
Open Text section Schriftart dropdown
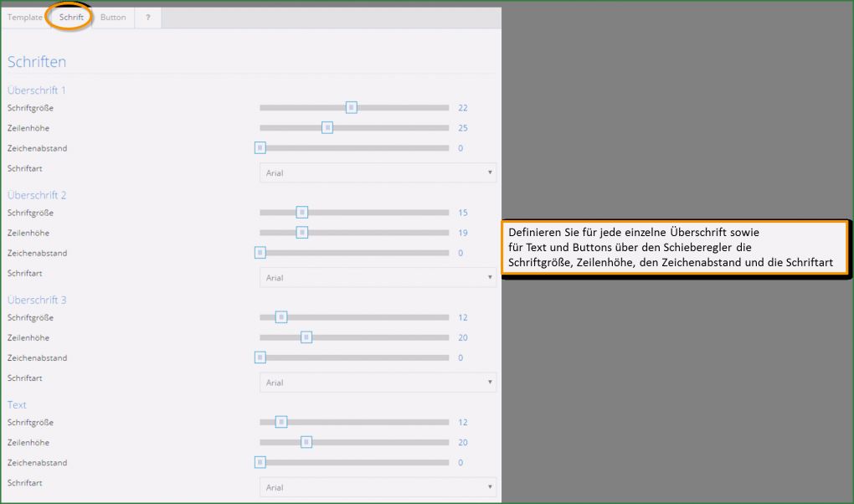(378, 487)
